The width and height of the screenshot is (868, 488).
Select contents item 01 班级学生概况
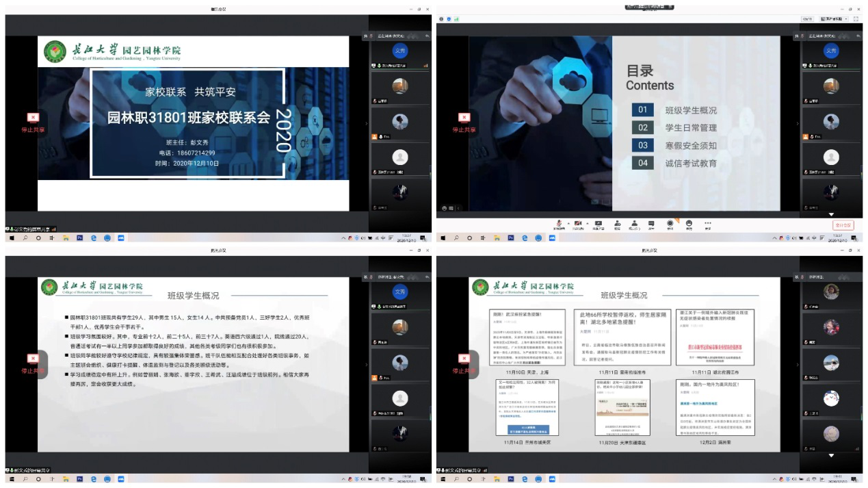tap(691, 110)
